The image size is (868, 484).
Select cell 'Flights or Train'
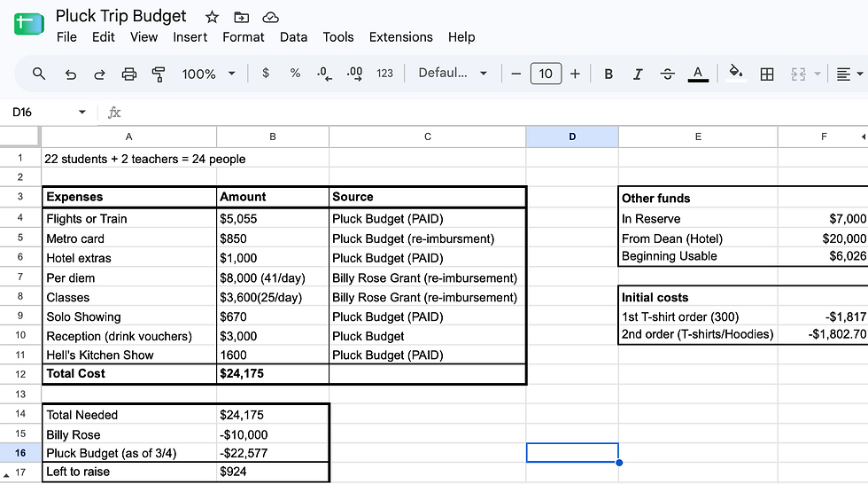(x=129, y=219)
